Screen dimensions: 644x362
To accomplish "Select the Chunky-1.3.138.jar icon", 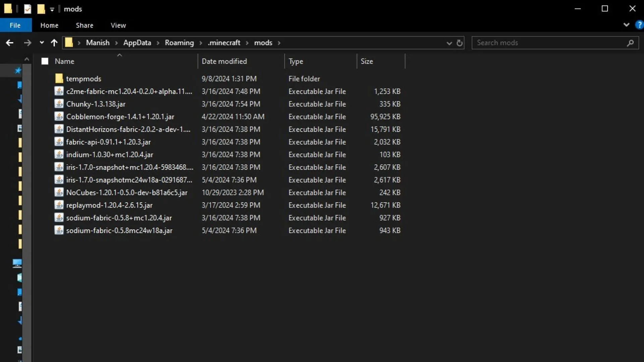I will click(59, 104).
